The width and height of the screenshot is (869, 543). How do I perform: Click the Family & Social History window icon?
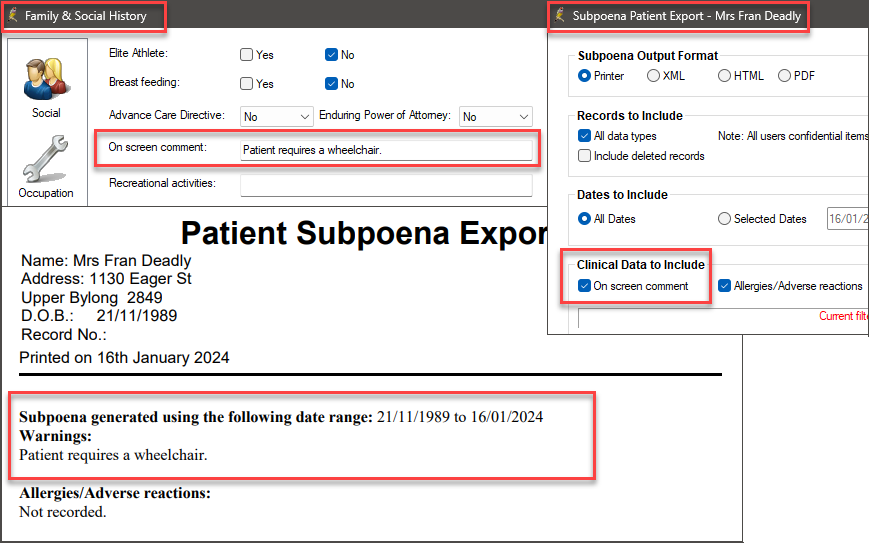pos(13,15)
